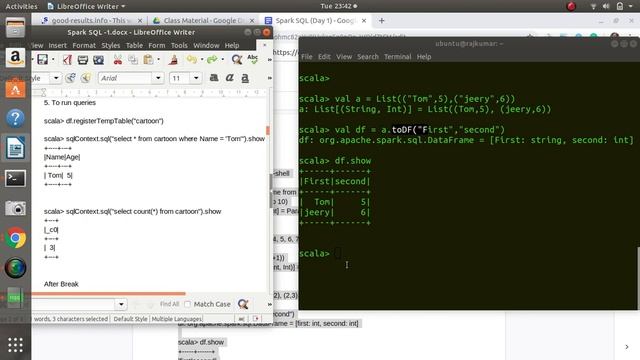
Task: Launch Ubuntu Software from the dock
Action: (x=15, y=88)
